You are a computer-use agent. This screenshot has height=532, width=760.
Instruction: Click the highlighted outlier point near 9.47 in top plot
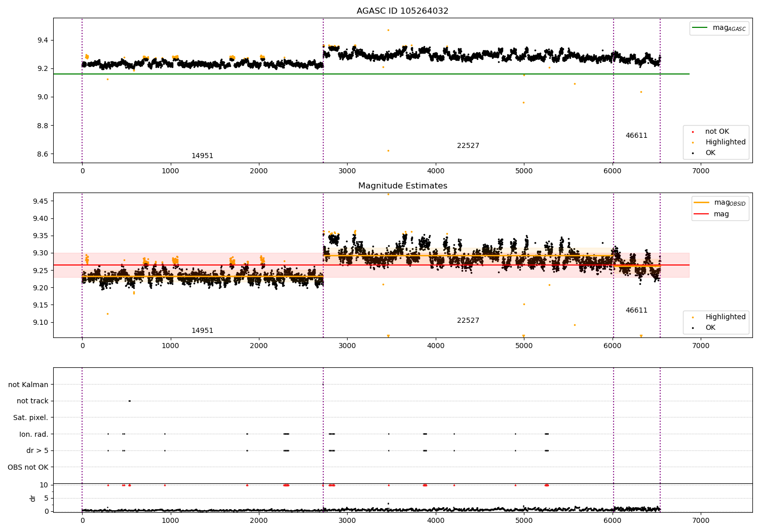click(x=388, y=30)
